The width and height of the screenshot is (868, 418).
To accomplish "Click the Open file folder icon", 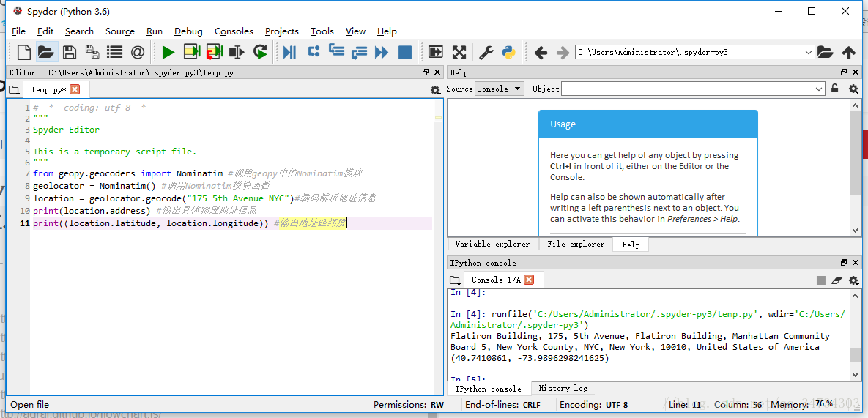I will click(46, 52).
